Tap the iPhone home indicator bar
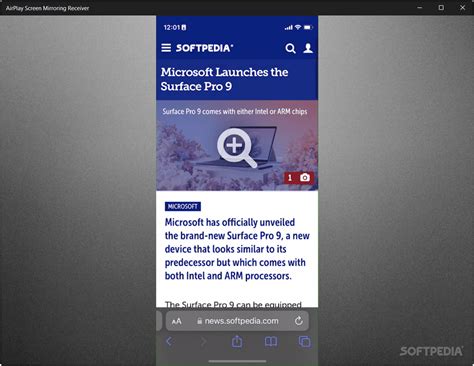This screenshot has width=474, height=366. click(x=237, y=361)
